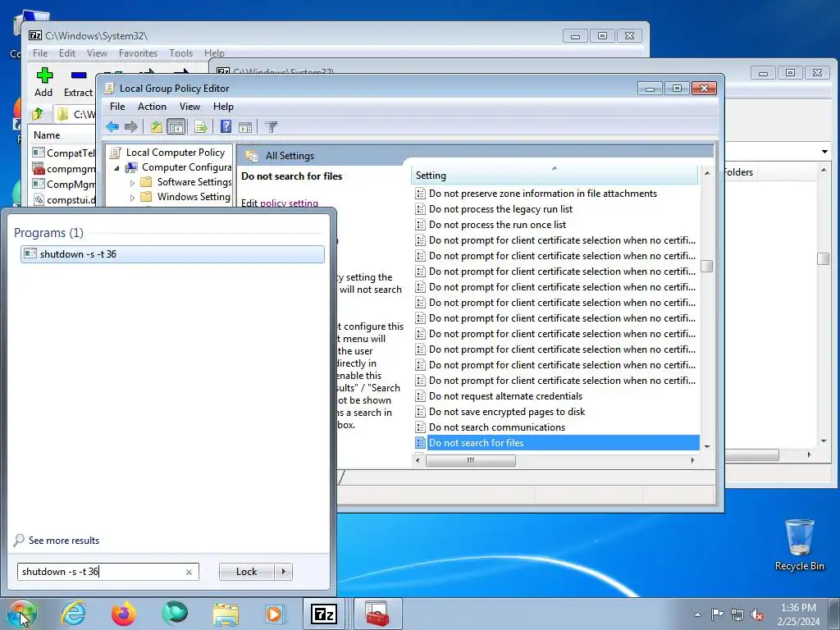840x630 pixels.
Task: Open the blue question mark Help icon
Action: click(x=226, y=127)
